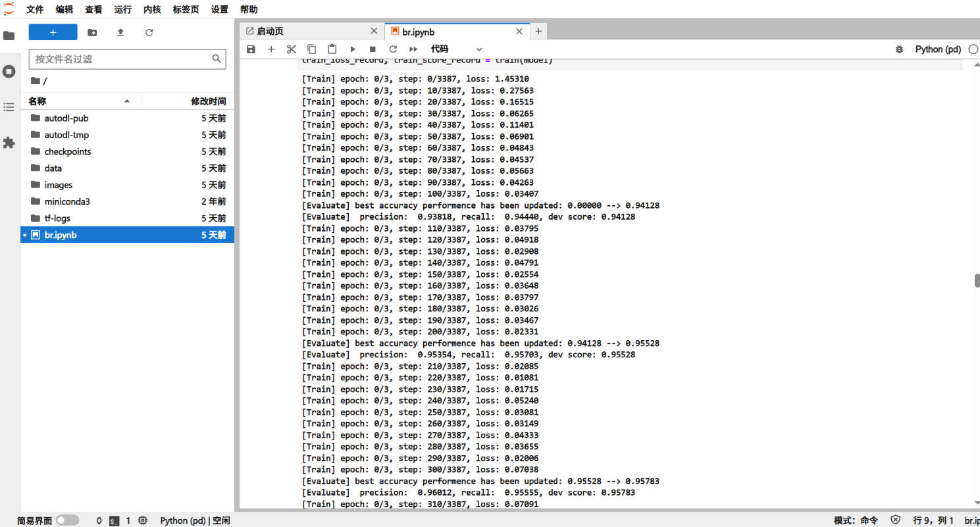Click the 行 9, 列 1 position indicator
This screenshot has width=980, height=527.
tap(933, 520)
